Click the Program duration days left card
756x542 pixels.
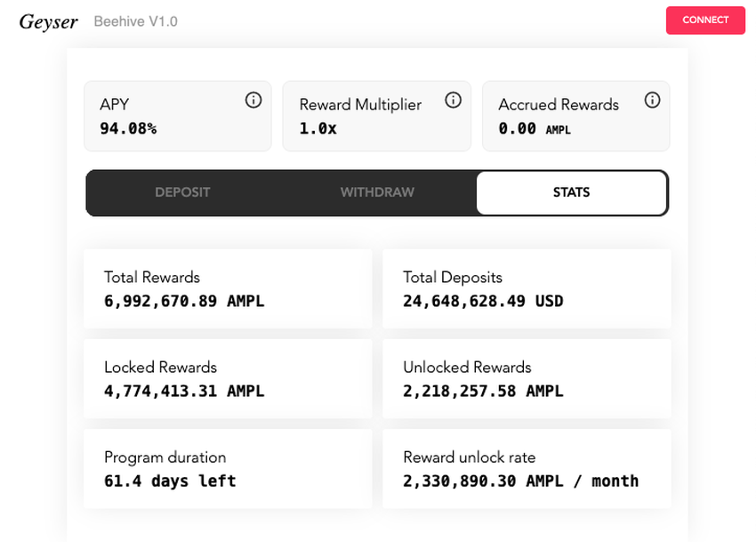coord(228,469)
